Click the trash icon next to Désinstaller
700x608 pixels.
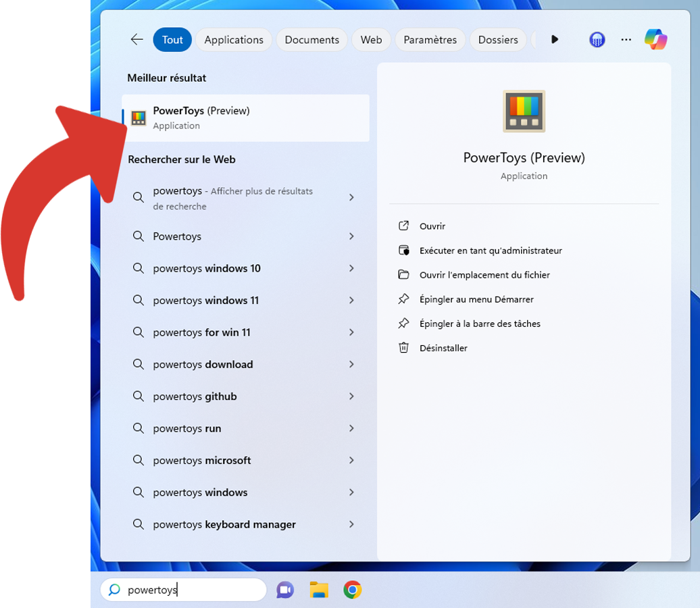pyautogui.click(x=403, y=347)
